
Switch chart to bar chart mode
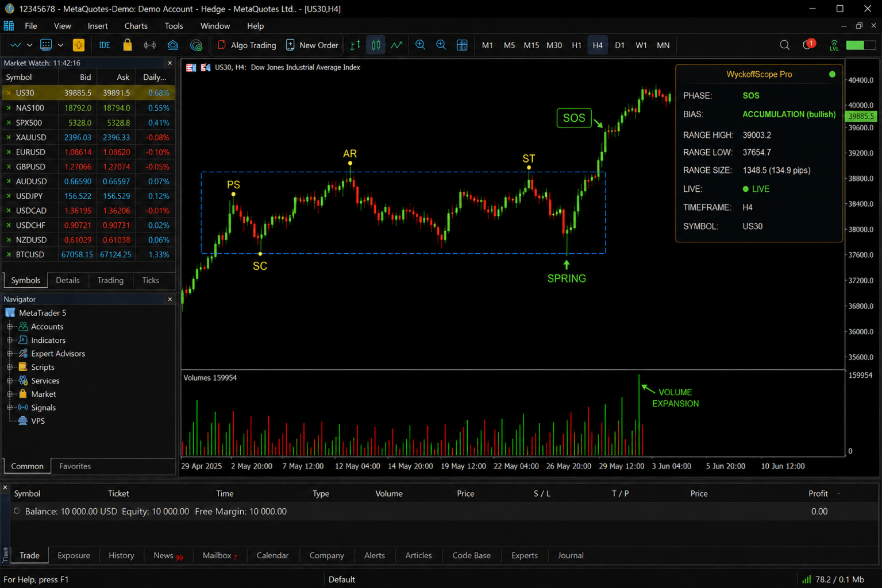[356, 45]
